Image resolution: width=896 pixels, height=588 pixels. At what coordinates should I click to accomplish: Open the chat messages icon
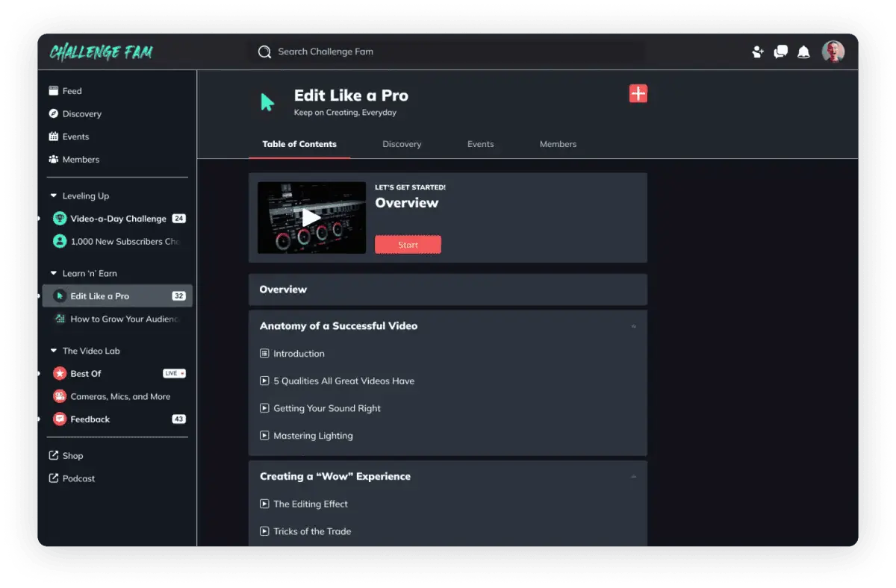[x=781, y=51]
